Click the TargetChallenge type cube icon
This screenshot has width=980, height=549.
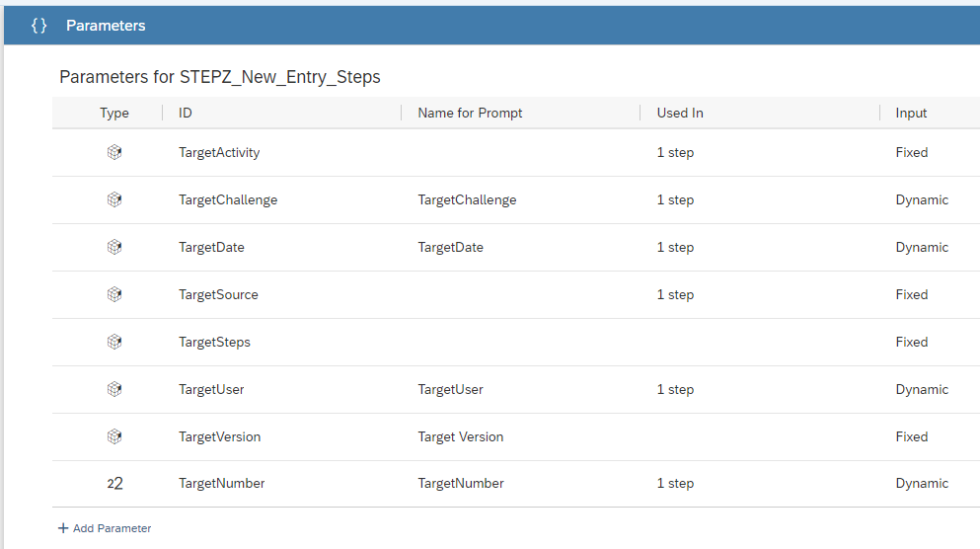click(x=114, y=199)
